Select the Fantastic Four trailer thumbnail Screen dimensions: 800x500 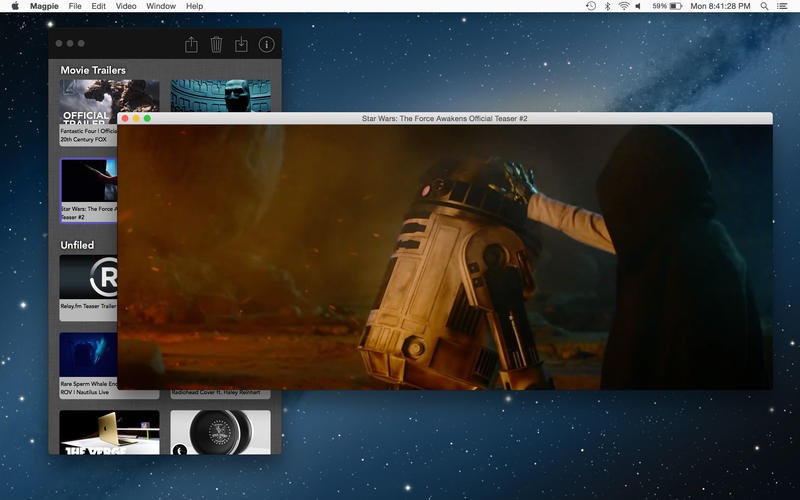(88, 102)
